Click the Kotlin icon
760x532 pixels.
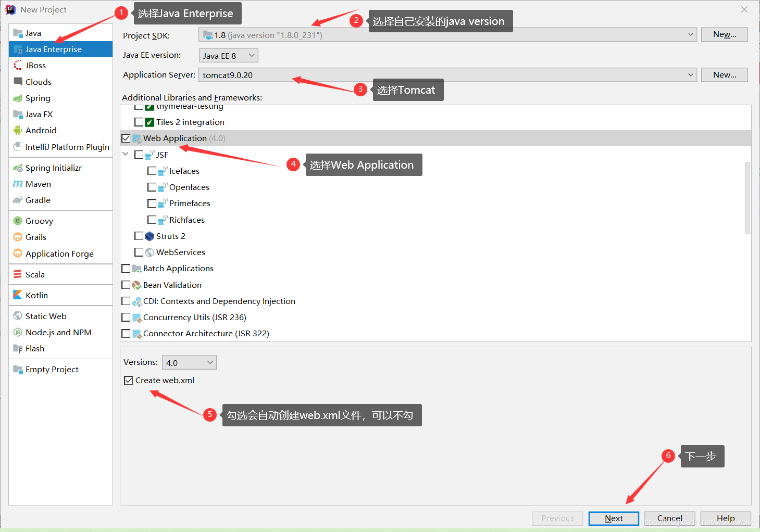tap(18, 295)
